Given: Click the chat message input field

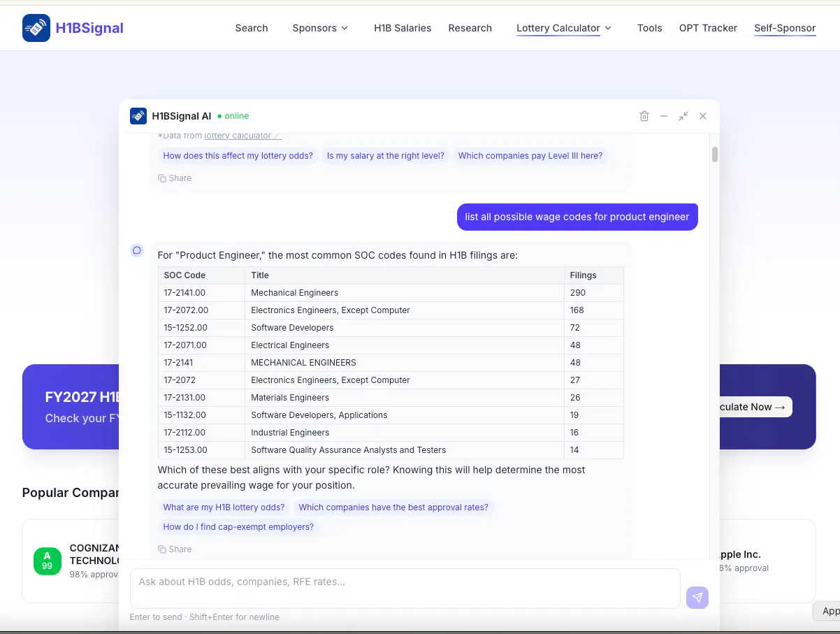Looking at the screenshot, I should point(405,589).
